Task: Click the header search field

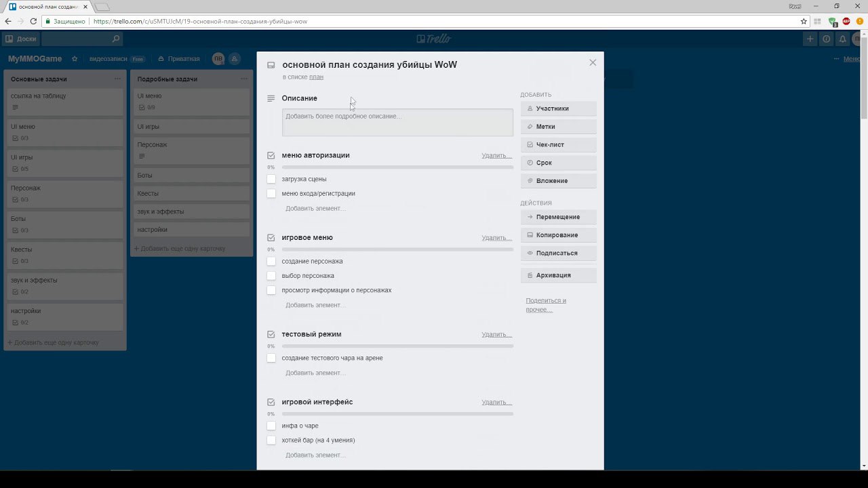Action: point(82,39)
